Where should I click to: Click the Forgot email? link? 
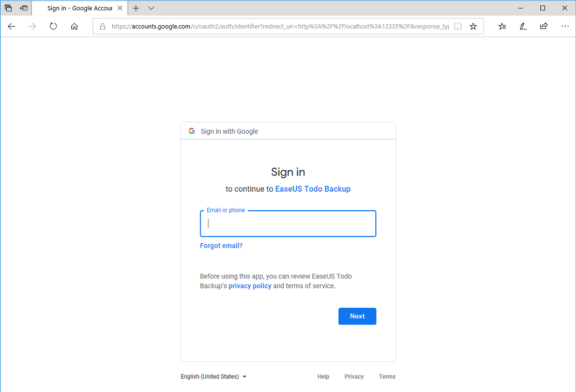[x=221, y=246]
